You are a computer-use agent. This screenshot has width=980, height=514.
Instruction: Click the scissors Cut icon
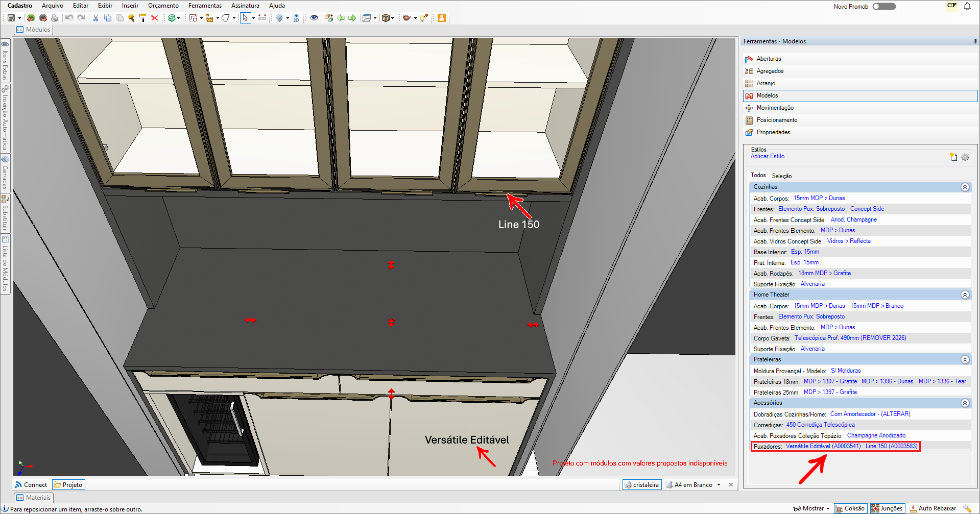tap(95, 18)
